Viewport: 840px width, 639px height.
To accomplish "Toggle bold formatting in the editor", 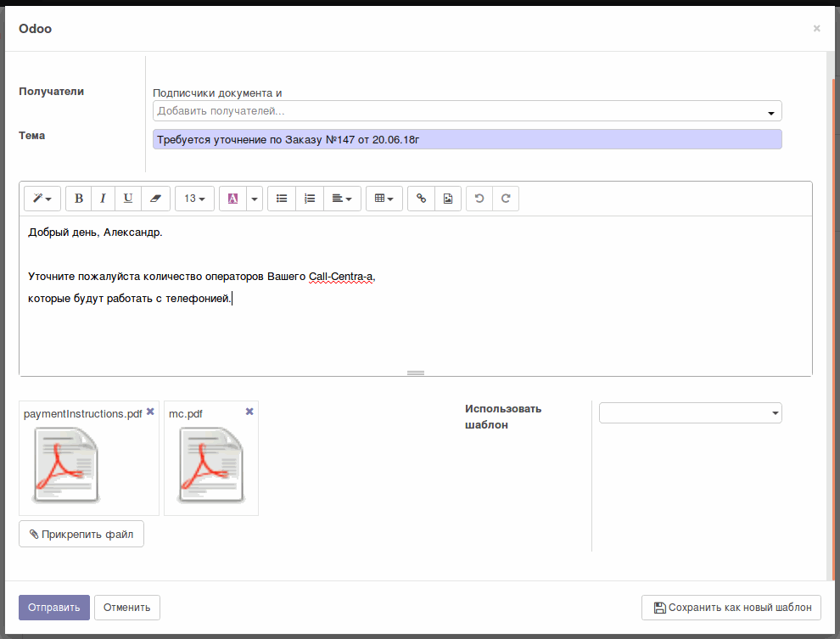I will [x=78, y=198].
